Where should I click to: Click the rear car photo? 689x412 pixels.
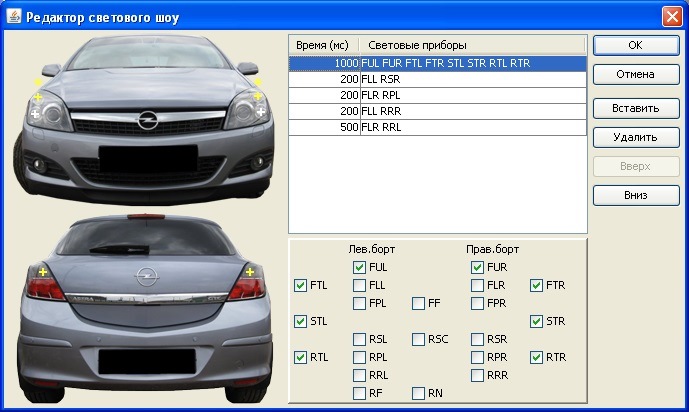144,308
